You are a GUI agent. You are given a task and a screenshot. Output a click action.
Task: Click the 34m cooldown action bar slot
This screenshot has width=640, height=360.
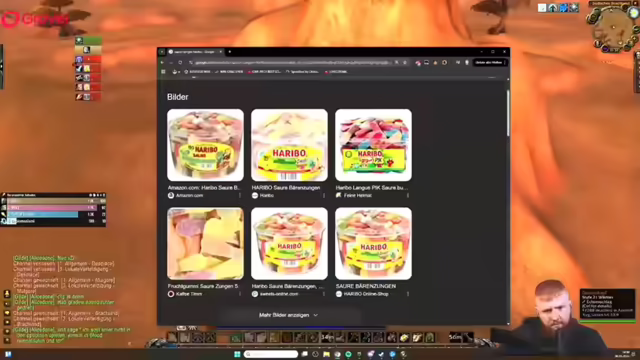[x=327, y=338]
